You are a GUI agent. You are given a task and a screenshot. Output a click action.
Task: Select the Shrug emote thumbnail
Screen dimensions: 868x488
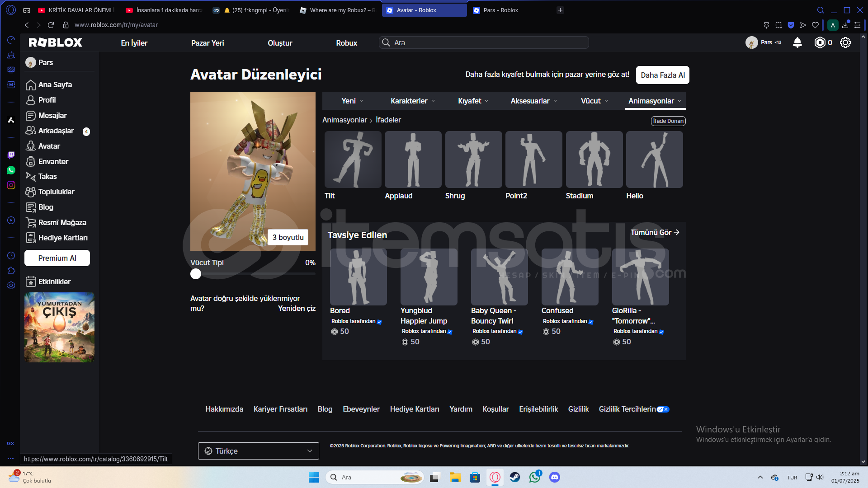click(474, 160)
